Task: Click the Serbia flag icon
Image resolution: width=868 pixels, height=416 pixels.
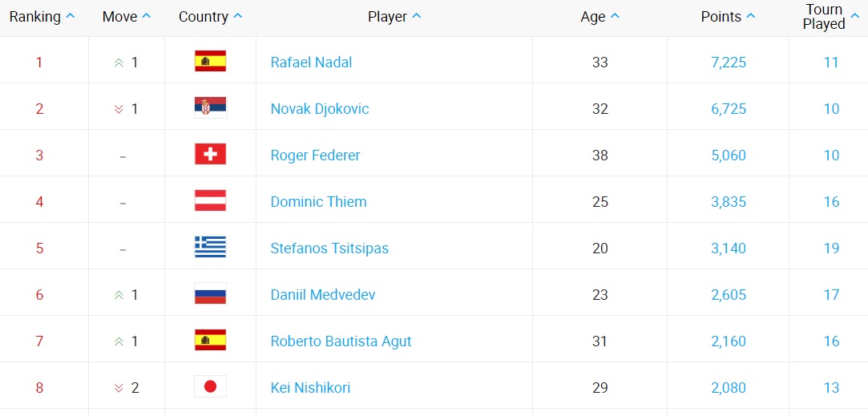Action: click(210, 108)
